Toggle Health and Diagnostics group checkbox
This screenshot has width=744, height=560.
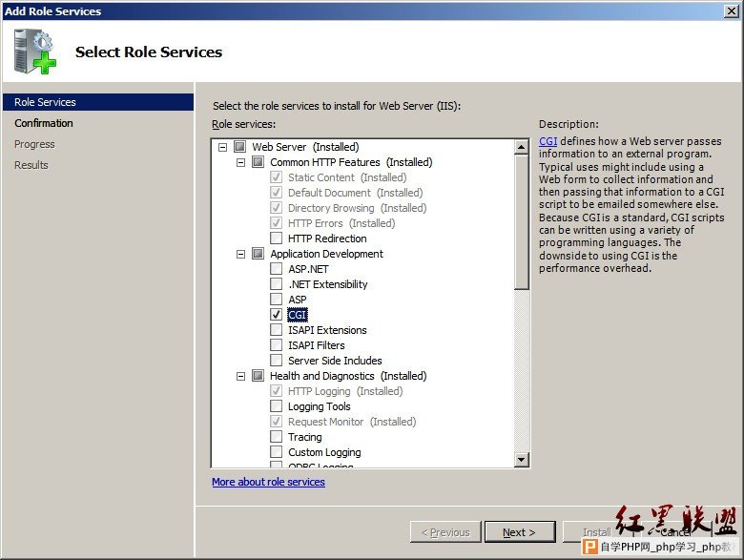(x=258, y=375)
